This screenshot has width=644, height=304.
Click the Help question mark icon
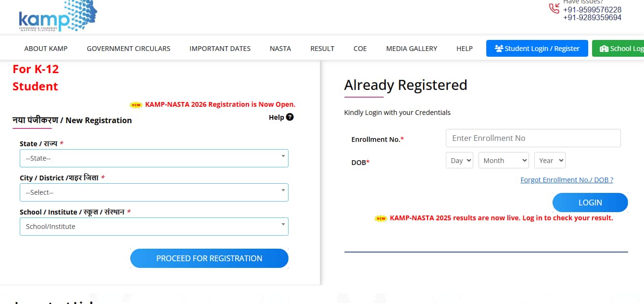pyautogui.click(x=290, y=117)
